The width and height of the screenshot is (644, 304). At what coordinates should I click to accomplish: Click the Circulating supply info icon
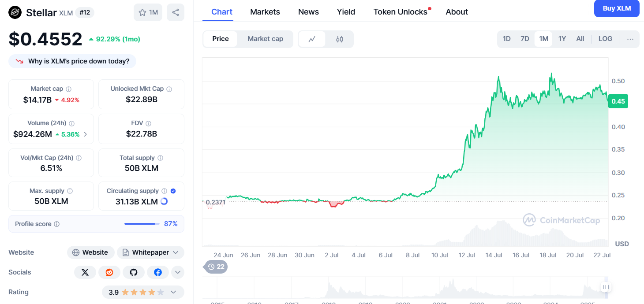tap(165, 191)
